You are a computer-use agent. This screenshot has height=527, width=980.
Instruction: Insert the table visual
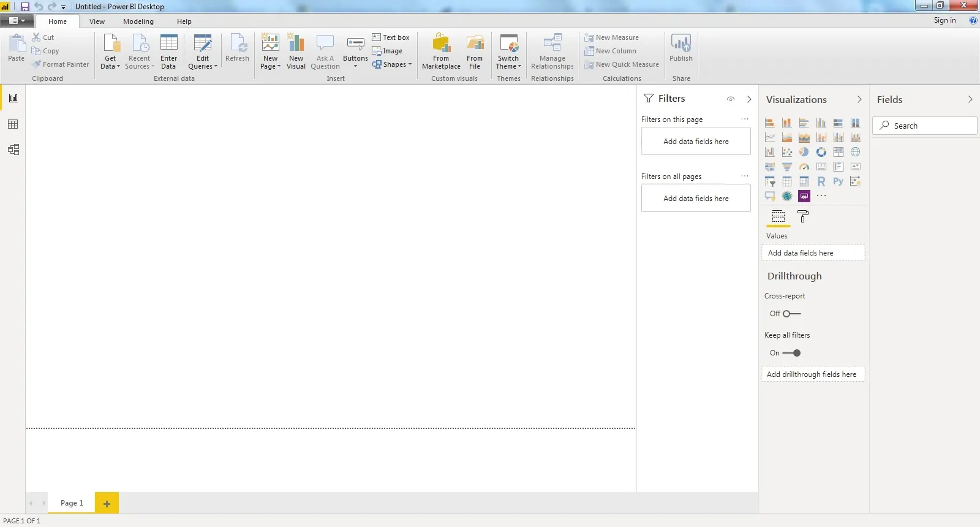(787, 181)
